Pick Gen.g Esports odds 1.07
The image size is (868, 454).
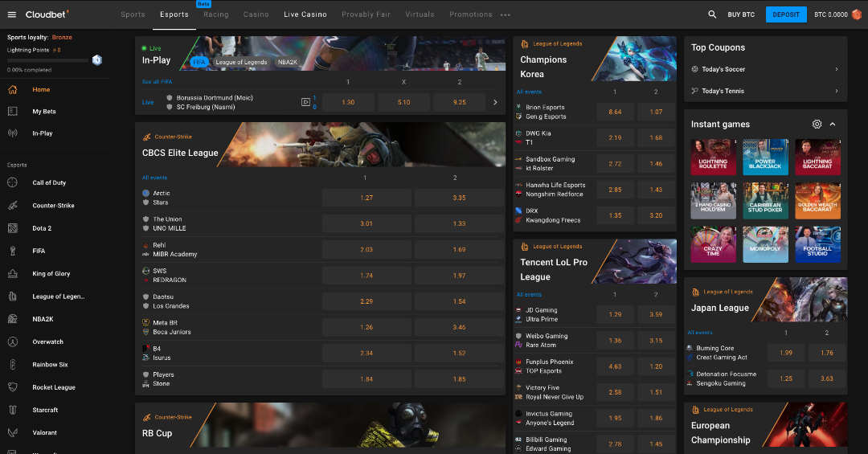(x=656, y=112)
